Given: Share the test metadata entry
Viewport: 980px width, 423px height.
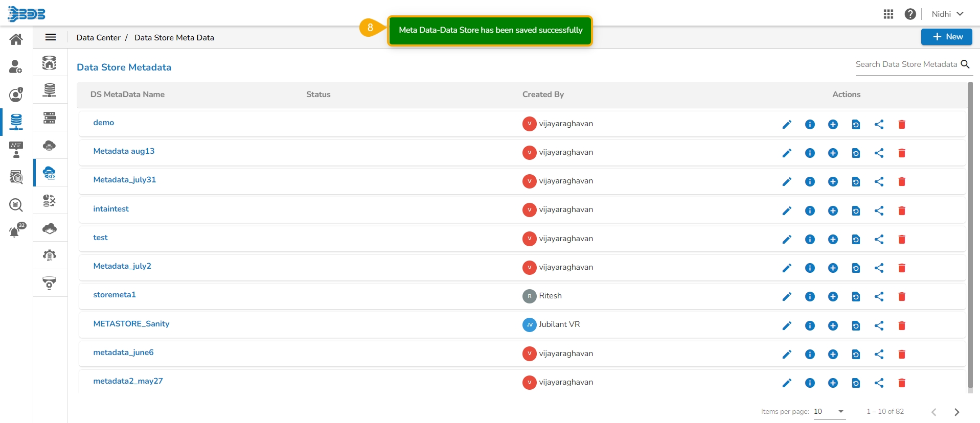Looking at the screenshot, I should 879,239.
